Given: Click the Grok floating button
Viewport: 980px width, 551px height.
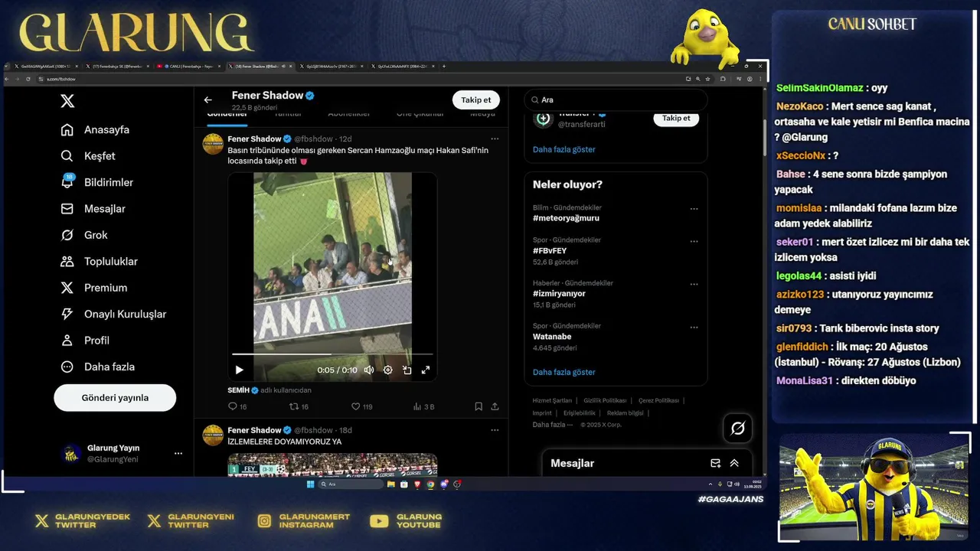Looking at the screenshot, I should click(737, 429).
